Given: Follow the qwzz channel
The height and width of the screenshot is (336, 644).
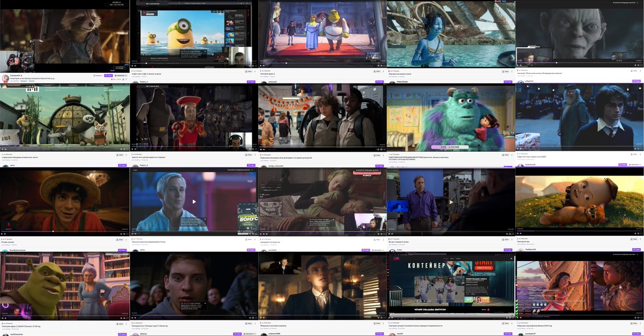Looking at the screenshot, I should pyautogui.click(x=122, y=165).
